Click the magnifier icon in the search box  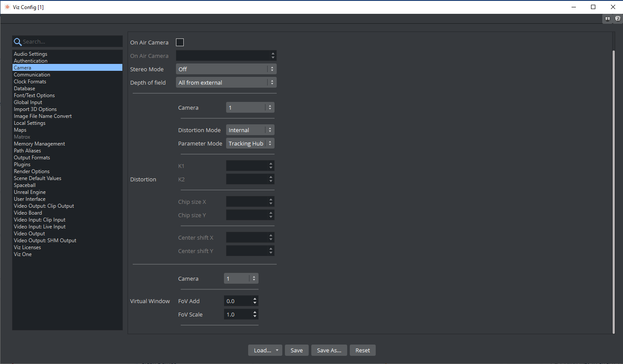[18, 42]
